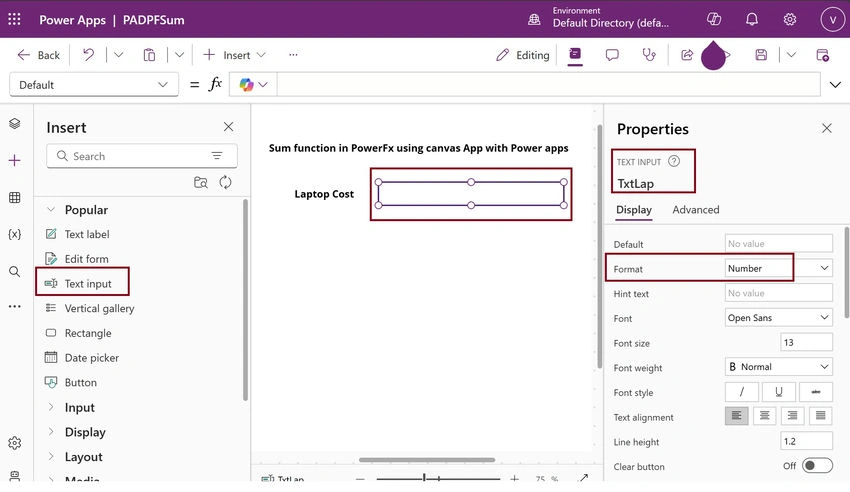This screenshot has height=492, width=850.
Task: Open the app launcher waffle icon
Action: point(15,20)
